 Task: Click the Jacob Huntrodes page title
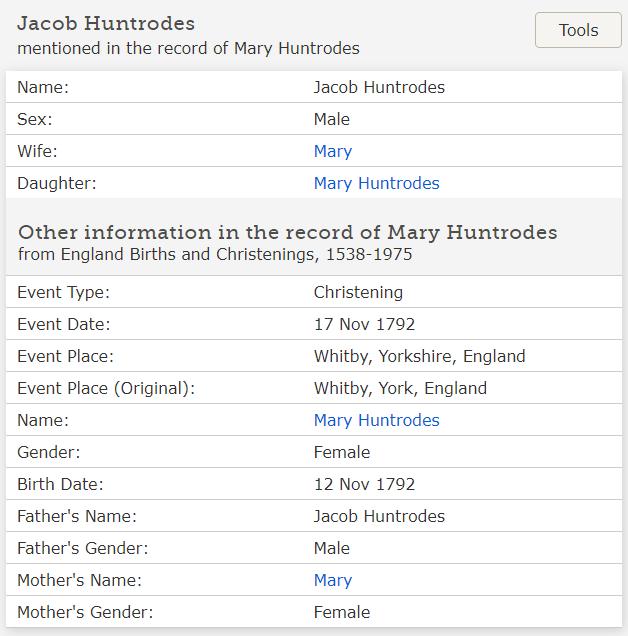106,23
